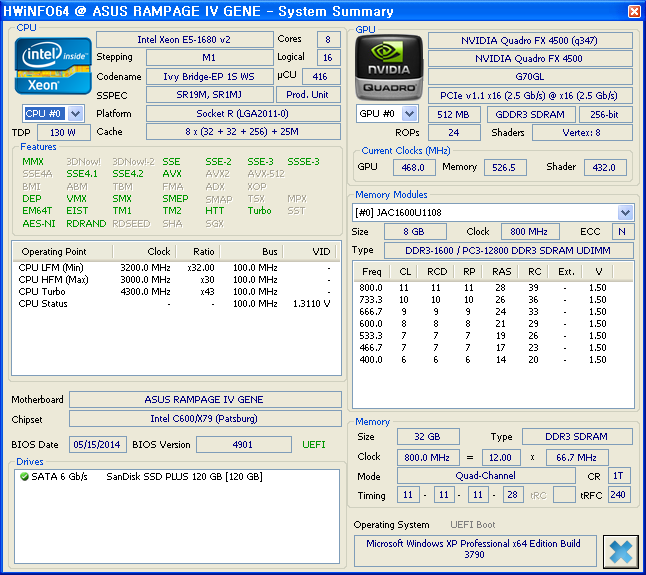This screenshot has height=575, width=646.
Task: Click the RAS column header
Action: (x=501, y=272)
